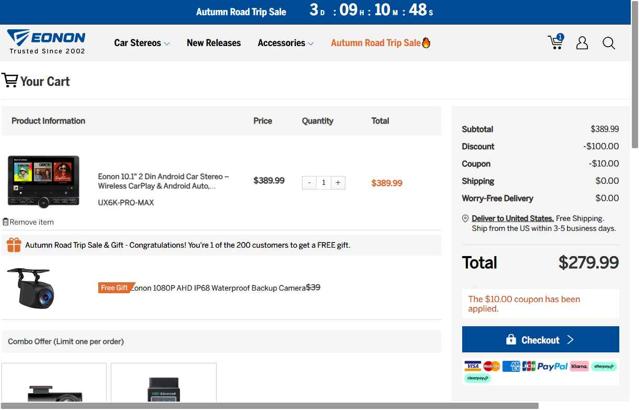Open the New Releases menu item

click(x=214, y=43)
